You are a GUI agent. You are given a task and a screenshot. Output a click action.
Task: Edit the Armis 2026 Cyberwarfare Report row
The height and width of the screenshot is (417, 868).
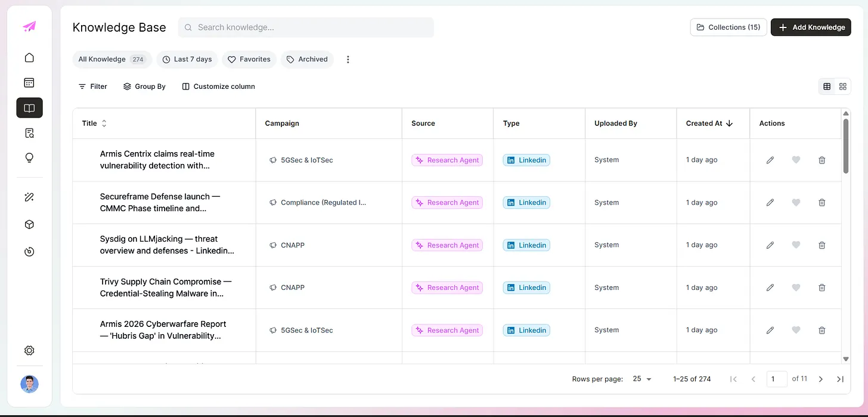click(770, 330)
